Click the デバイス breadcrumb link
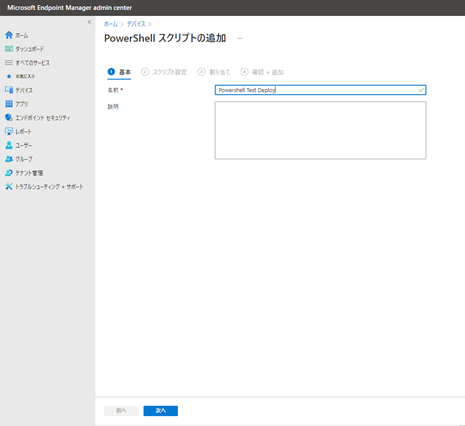Viewport: 465px width, 426px height. pyautogui.click(x=136, y=24)
